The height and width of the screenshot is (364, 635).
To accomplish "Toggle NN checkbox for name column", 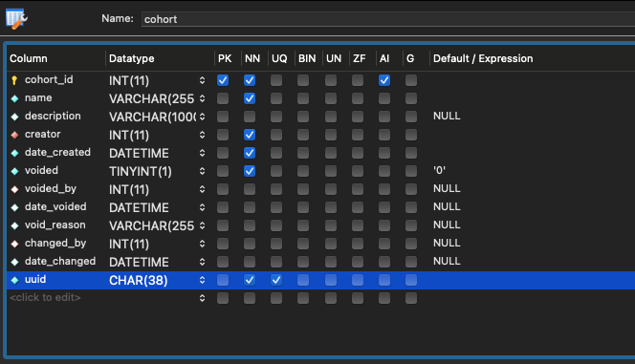I will click(x=250, y=98).
